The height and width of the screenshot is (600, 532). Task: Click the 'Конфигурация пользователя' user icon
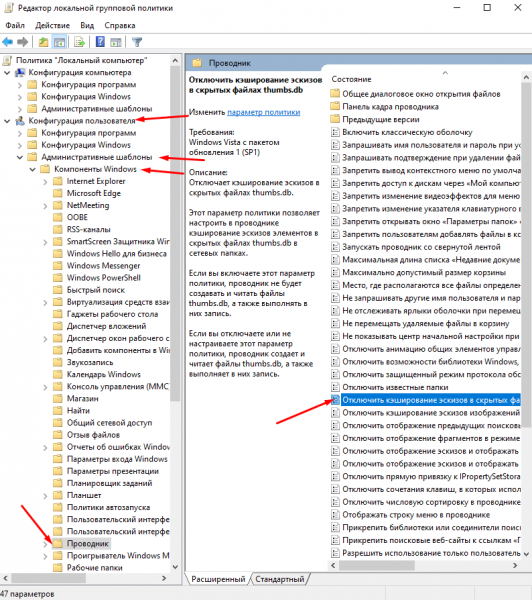point(20,121)
